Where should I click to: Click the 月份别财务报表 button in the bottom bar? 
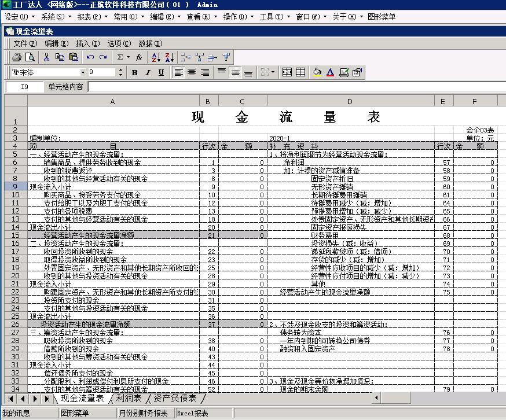coord(144,413)
